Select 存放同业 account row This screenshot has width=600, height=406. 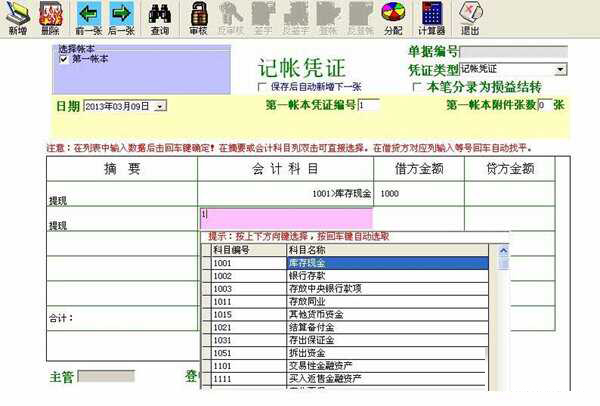387,302
